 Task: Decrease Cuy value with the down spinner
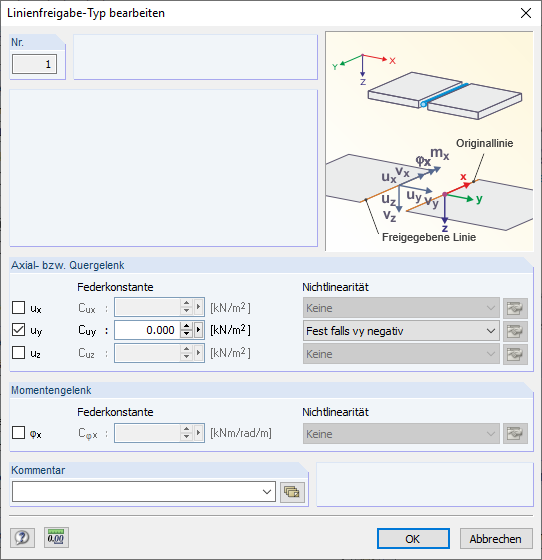click(x=186, y=334)
